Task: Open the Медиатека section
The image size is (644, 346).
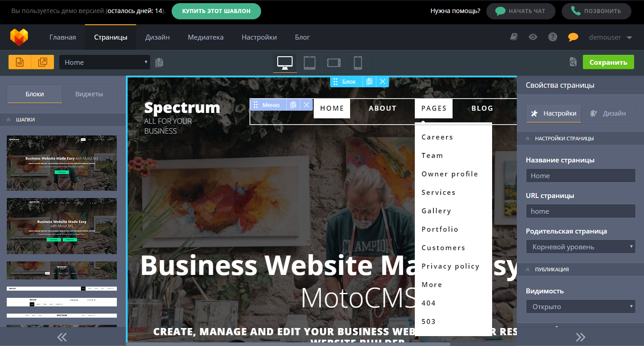Action: click(205, 37)
